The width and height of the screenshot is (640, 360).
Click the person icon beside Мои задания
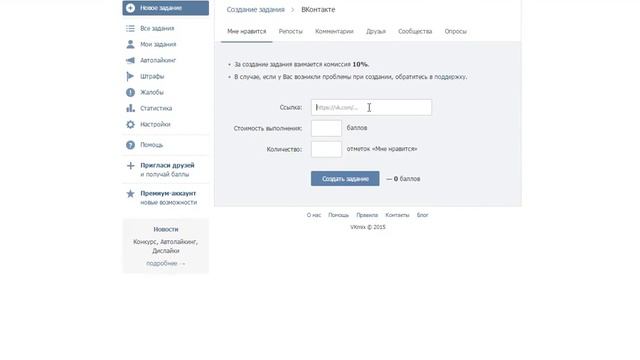(x=130, y=44)
